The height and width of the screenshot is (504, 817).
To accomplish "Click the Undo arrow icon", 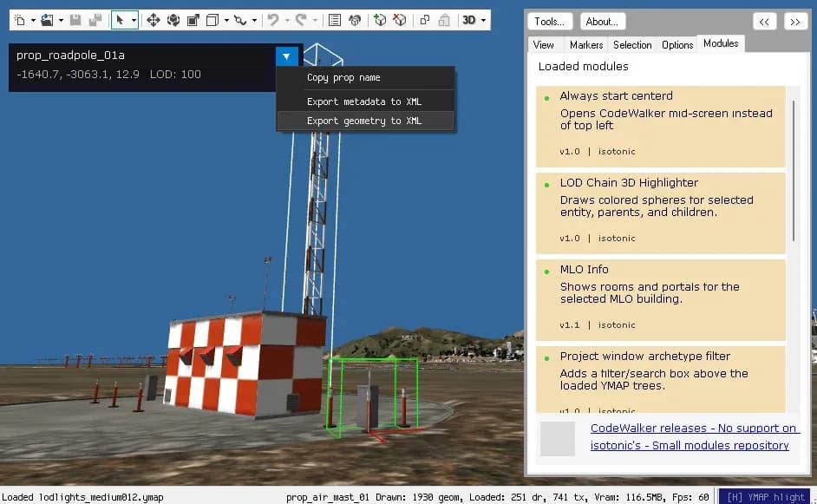I will tap(273, 20).
